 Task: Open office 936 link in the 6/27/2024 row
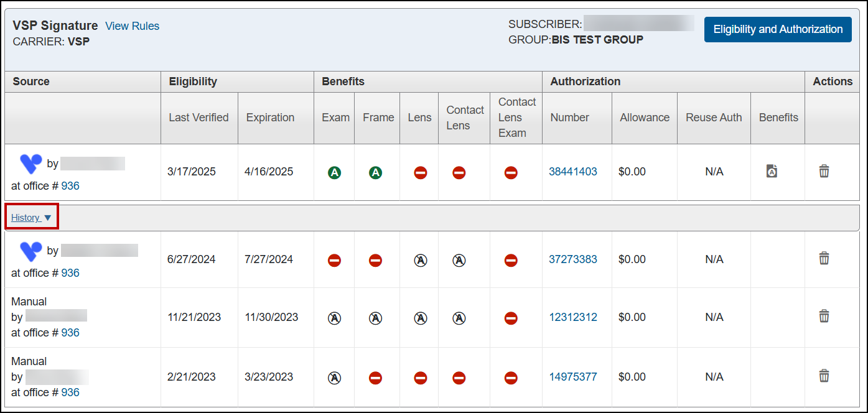[x=70, y=273]
